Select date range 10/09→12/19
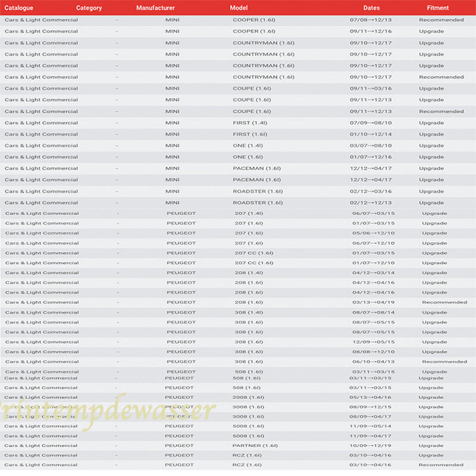Viewport: 476px width, 476px height. pos(370,446)
